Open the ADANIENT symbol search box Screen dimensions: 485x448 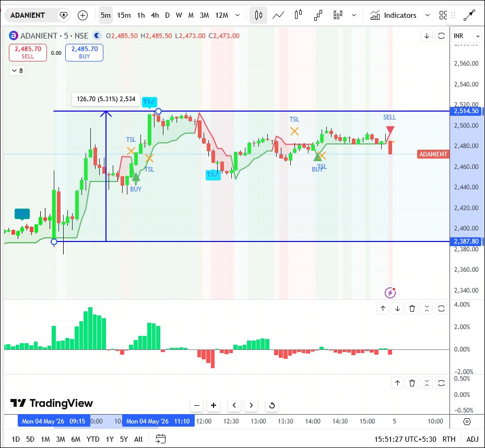(28, 15)
